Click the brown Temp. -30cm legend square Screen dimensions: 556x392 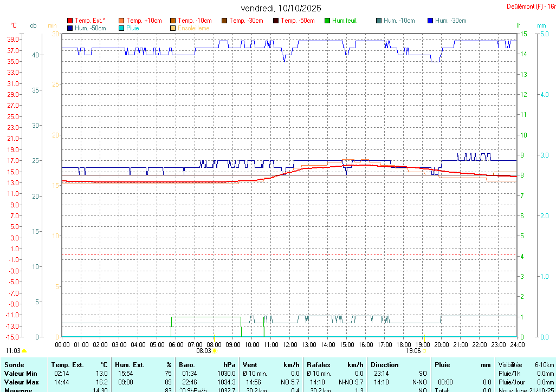pos(224,21)
